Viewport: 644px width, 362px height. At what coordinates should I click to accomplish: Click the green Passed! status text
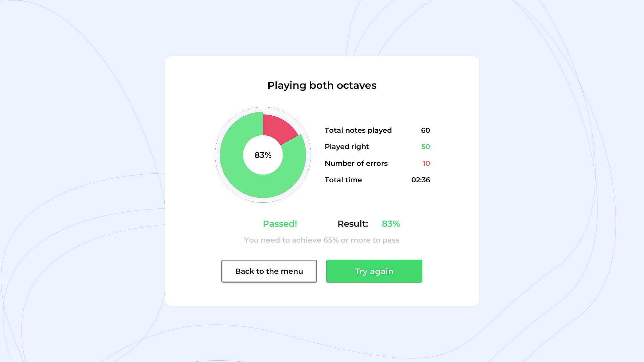pyautogui.click(x=280, y=224)
